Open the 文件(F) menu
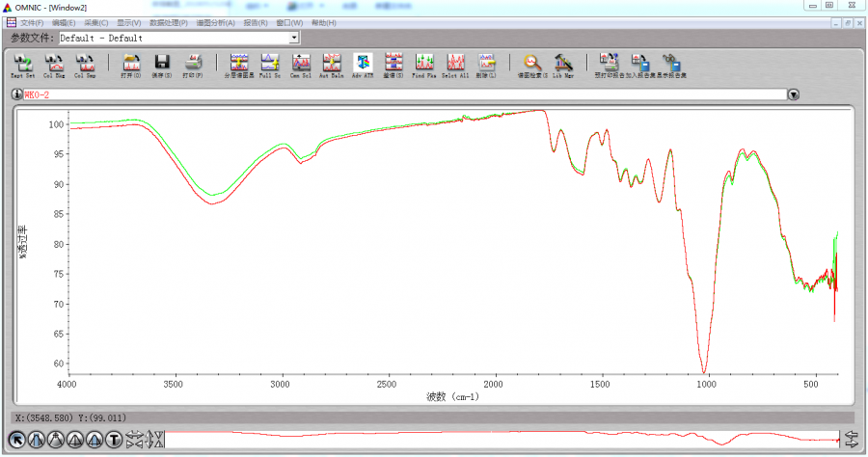Screen dimensions: 868x457 coord(32,22)
